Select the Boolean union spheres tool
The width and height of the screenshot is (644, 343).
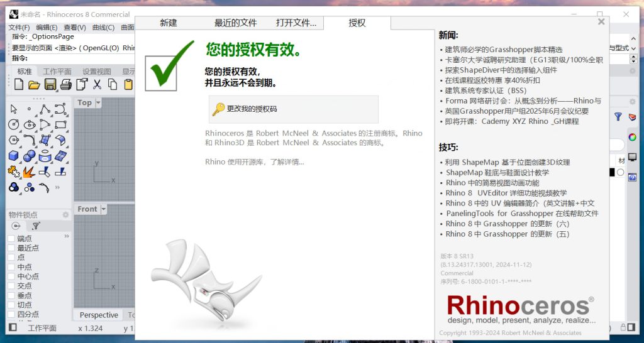29,156
